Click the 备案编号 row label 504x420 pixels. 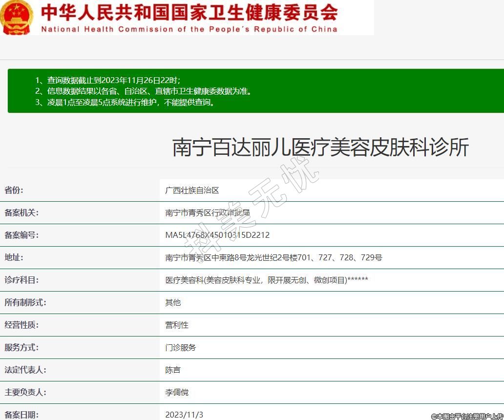21,235
